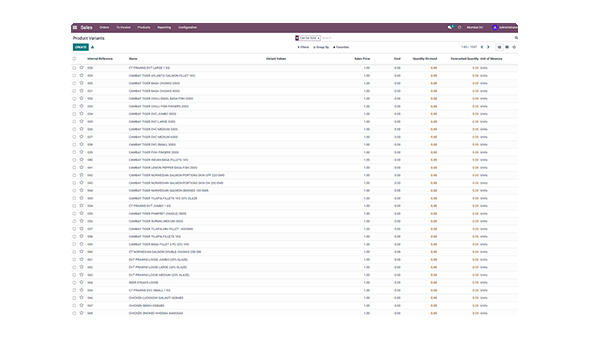Sort by Sales Price column header
Image resolution: width=590 pixels, height=360 pixels.
[x=362, y=59]
